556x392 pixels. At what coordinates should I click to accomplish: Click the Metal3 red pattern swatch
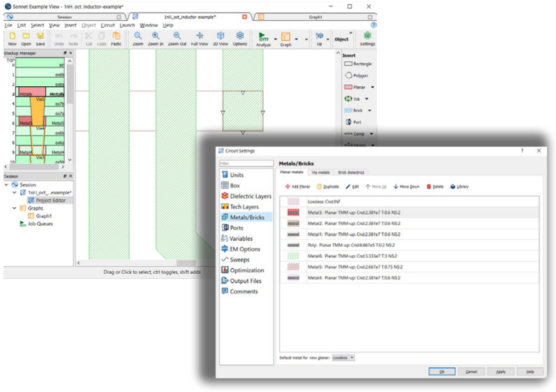tap(293, 213)
